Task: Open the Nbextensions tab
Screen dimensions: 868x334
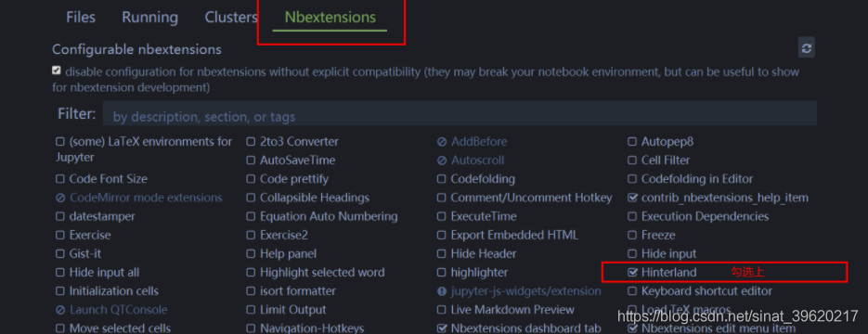Action: tap(330, 17)
